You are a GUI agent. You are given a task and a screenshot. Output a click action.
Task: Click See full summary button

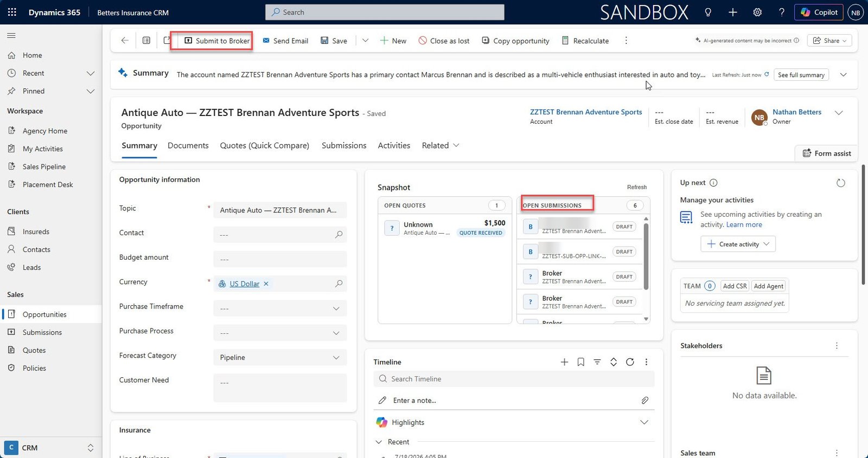pos(801,75)
